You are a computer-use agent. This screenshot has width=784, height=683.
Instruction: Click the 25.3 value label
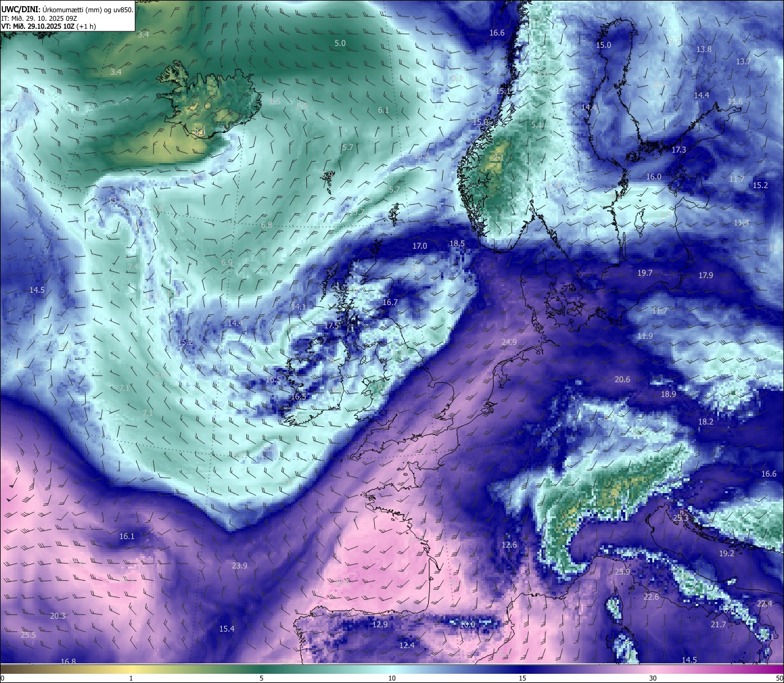point(680,518)
